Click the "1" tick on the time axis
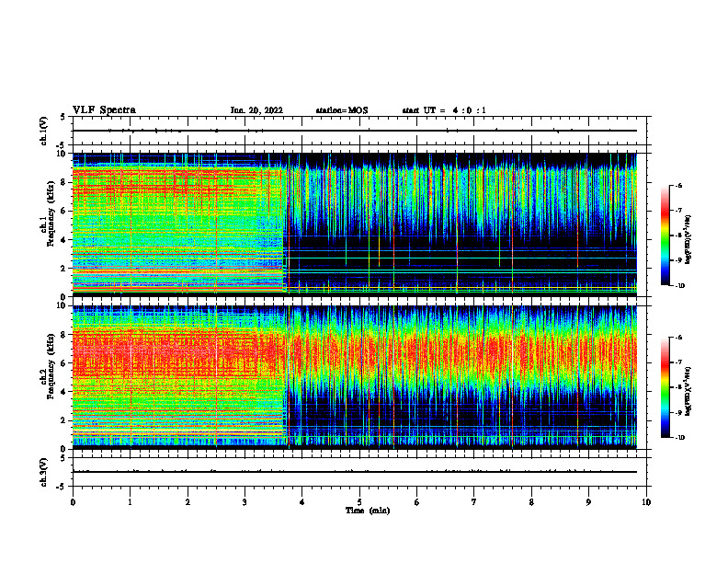 tap(130, 502)
